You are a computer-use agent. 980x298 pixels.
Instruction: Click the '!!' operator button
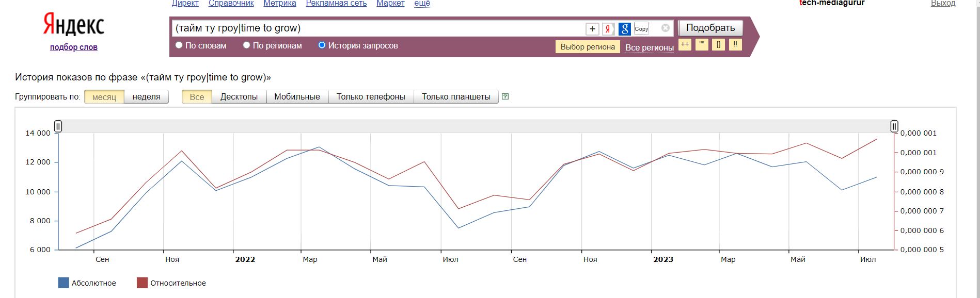point(735,45)
